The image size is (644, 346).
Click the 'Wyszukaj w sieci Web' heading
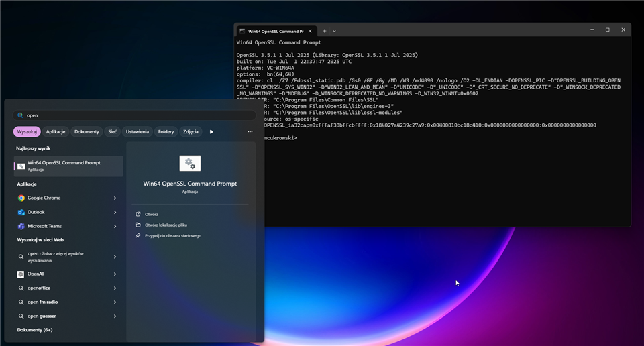pos(40,240)
